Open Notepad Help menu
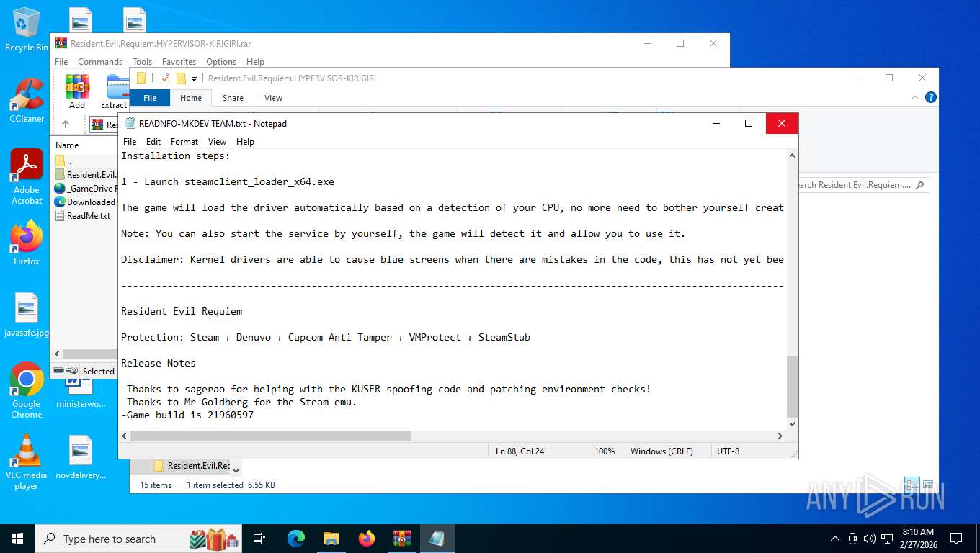 click(245, 142)
